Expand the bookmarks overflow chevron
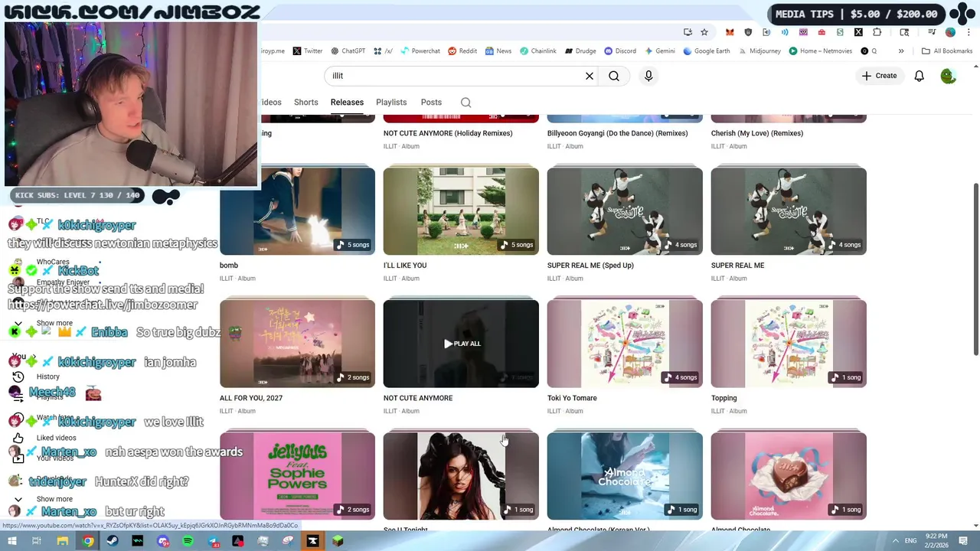The height and width of the screenshot is (551, 980). coord(901,51)
